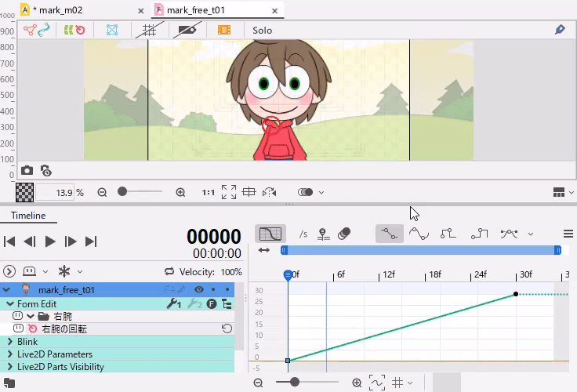
Task: Click the Solo button in toolbar
Action: coord(263,31)
